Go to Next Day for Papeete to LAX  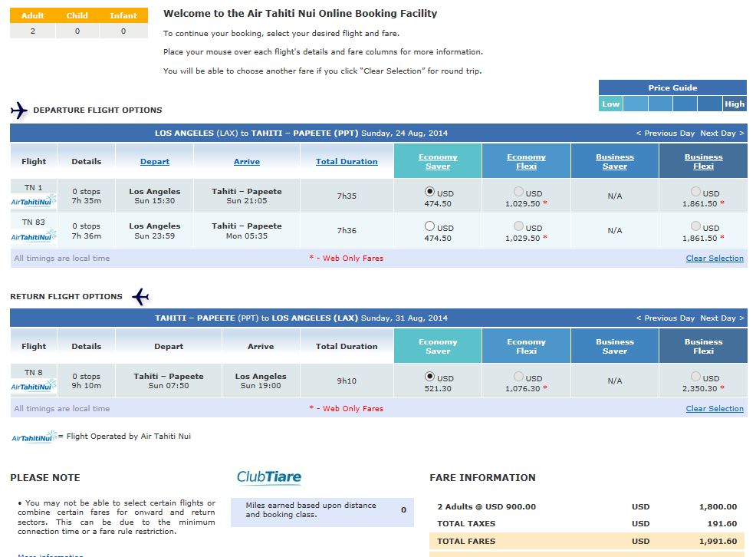pyautogui.click(x=722, y=318)
